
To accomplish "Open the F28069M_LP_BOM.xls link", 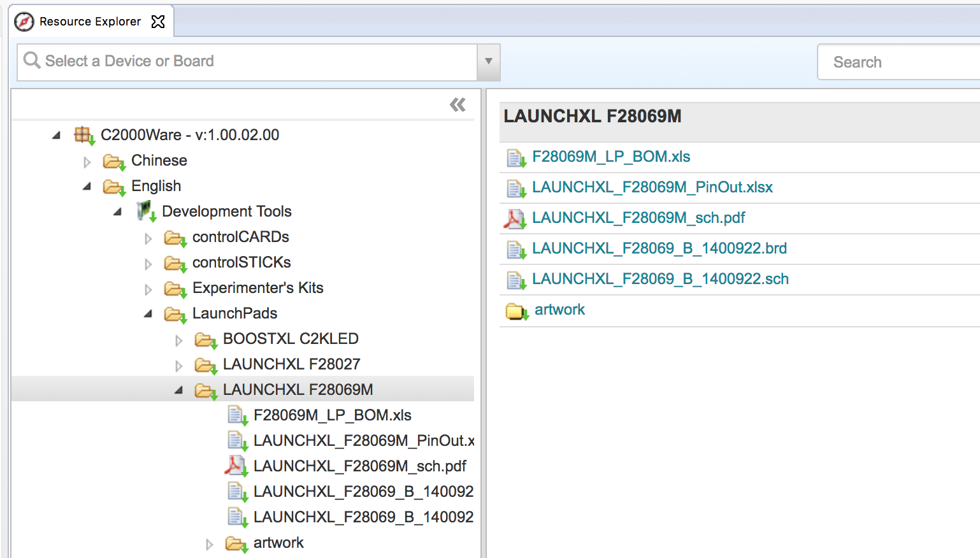I will point(611,157).
